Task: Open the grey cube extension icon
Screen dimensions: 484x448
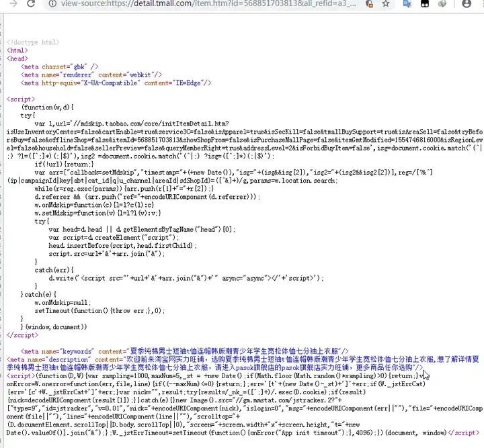Action: coord(442,4)
